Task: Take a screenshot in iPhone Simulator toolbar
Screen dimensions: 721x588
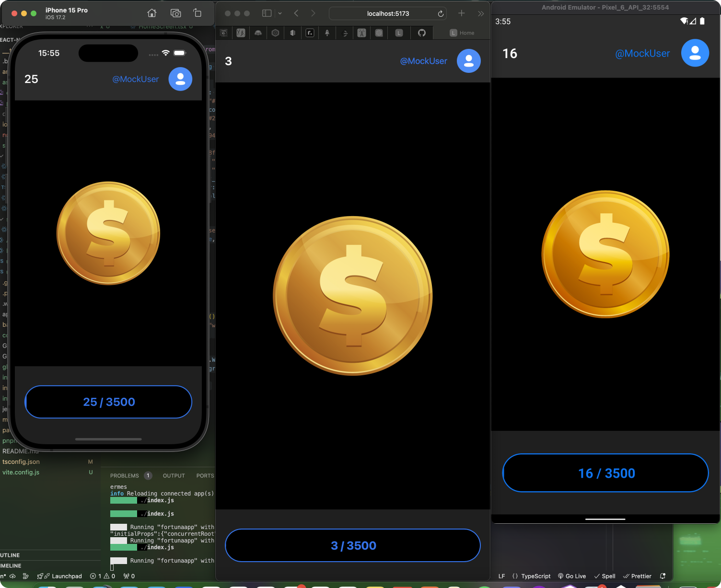Action: 176,13
